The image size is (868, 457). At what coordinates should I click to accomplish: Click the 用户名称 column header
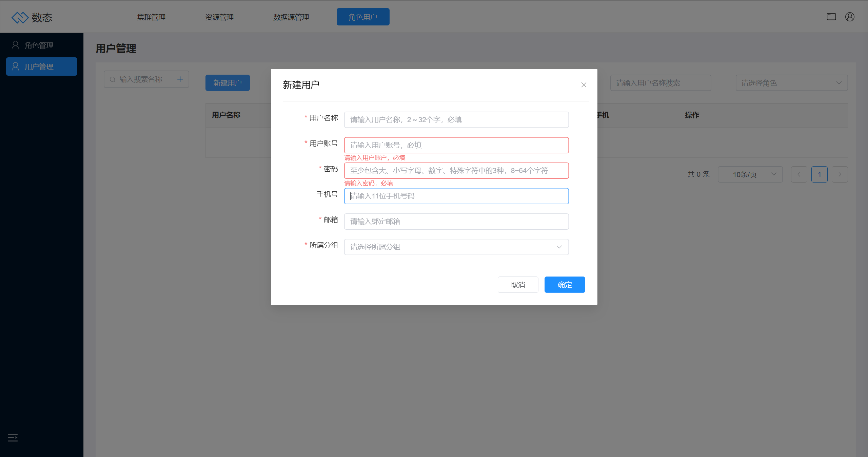point(226,115)
